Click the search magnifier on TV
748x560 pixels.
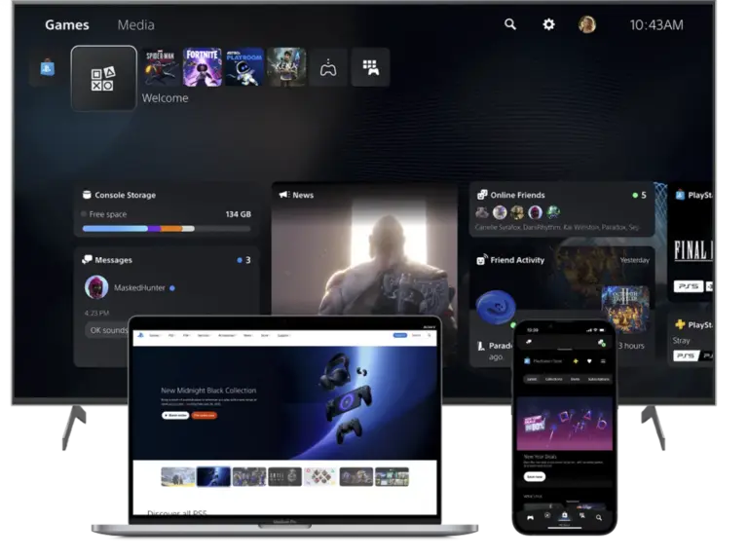click(x=510, y=24)
